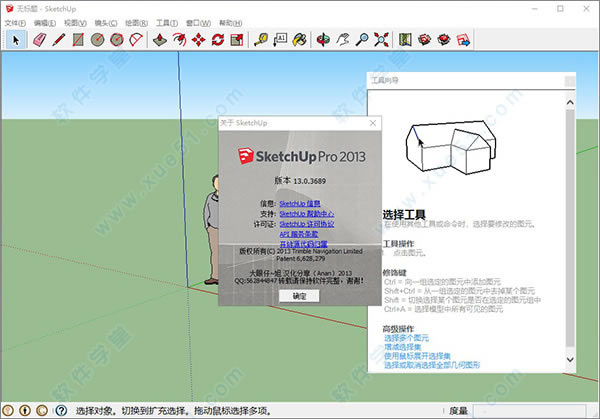Viewport: 600px width, 419px height.
Task: Select the Rotate tool
Action: click(x=218, y=40)
